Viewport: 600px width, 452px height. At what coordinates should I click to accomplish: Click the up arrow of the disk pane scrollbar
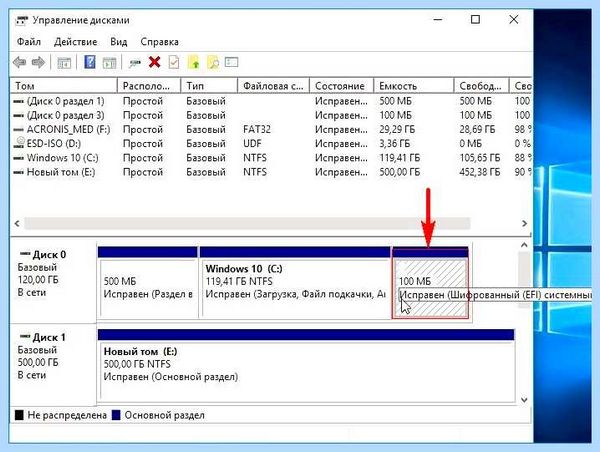[x=524, y=245]
